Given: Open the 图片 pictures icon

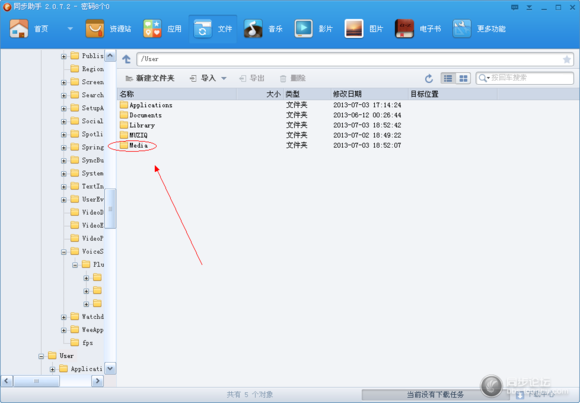Looking at the screenshot, I should [x=354, y=28].
